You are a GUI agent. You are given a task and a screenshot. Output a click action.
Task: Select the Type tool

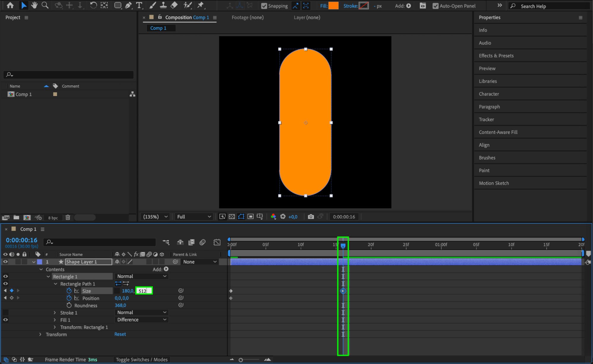click(139, 5)
